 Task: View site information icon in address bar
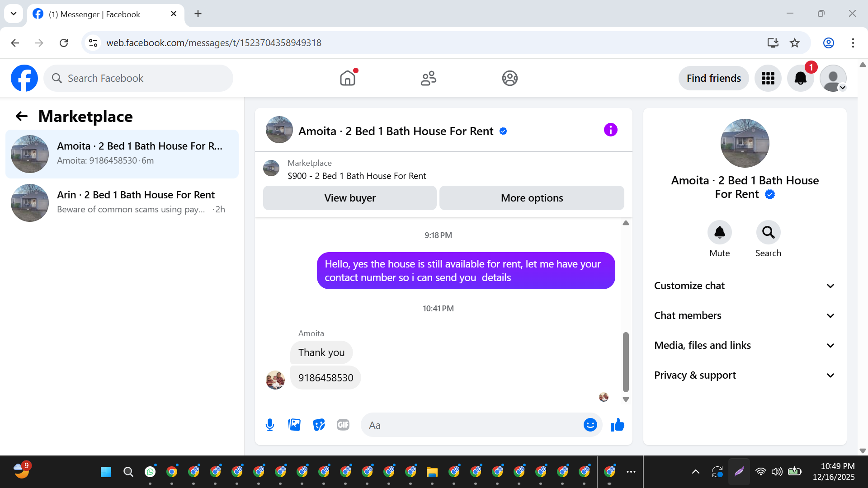pos(93,43)
